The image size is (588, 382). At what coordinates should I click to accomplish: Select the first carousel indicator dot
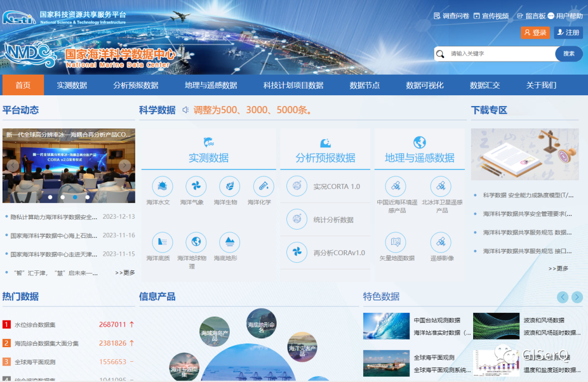50,197
